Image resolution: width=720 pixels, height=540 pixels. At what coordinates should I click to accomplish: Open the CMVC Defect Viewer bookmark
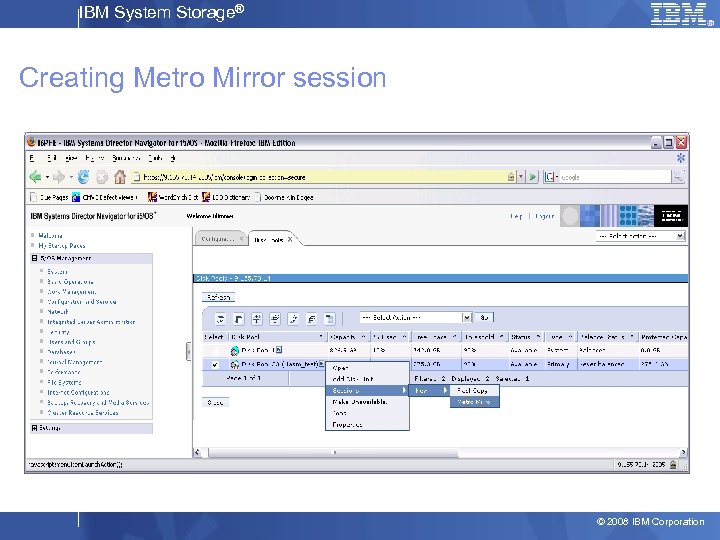tap(105, 197)
